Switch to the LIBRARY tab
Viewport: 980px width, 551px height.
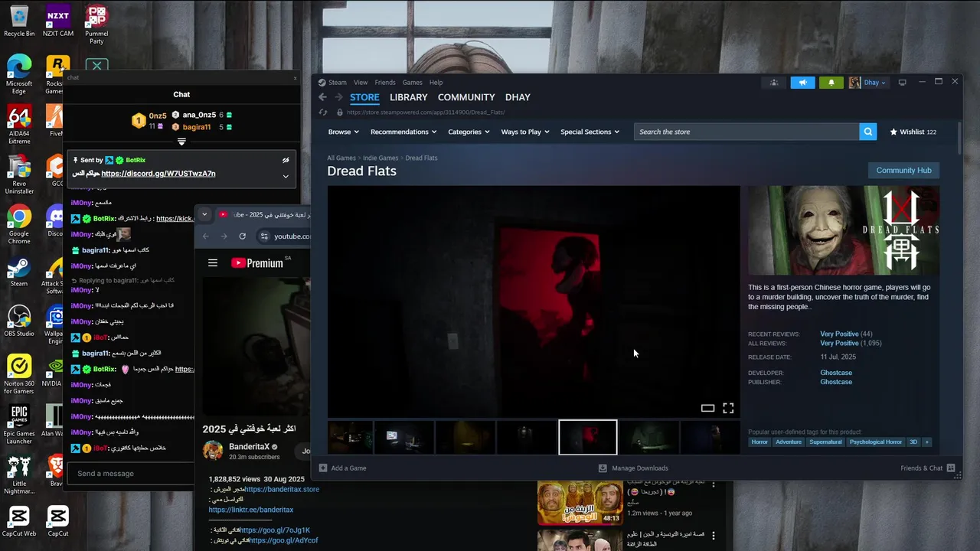pyautogui.click(x=409, y=97)
